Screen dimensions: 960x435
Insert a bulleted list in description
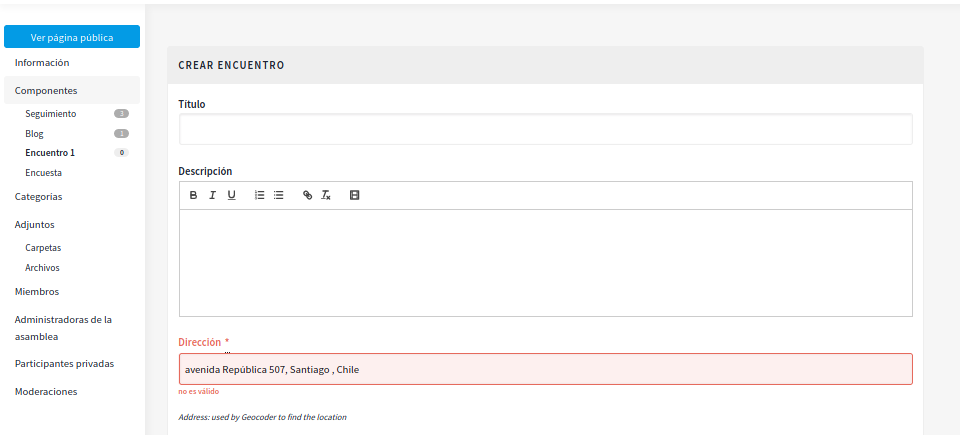click(279, 195)
